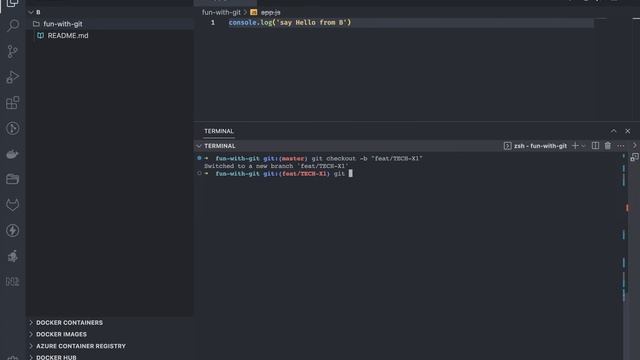Open terminal more actions ellipsis
This screenshot has width=640, height=360.
[621, 146]
